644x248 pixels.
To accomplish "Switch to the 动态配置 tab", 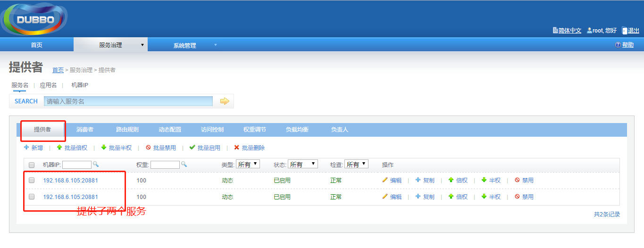I will point(170,130).
